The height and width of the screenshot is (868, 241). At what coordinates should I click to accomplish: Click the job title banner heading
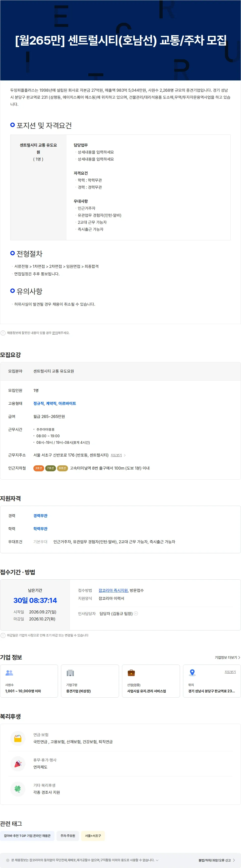[120, 40]
